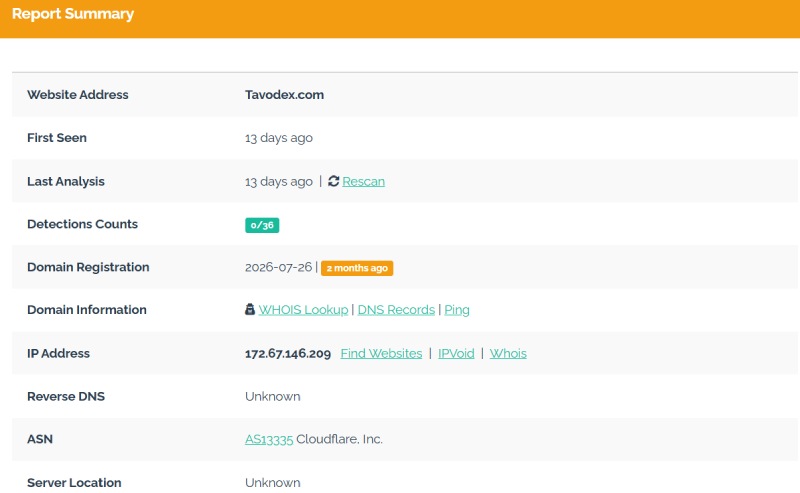800x493 pixels.
Task: Click the IP Address label
Action: tap(58, 353)
